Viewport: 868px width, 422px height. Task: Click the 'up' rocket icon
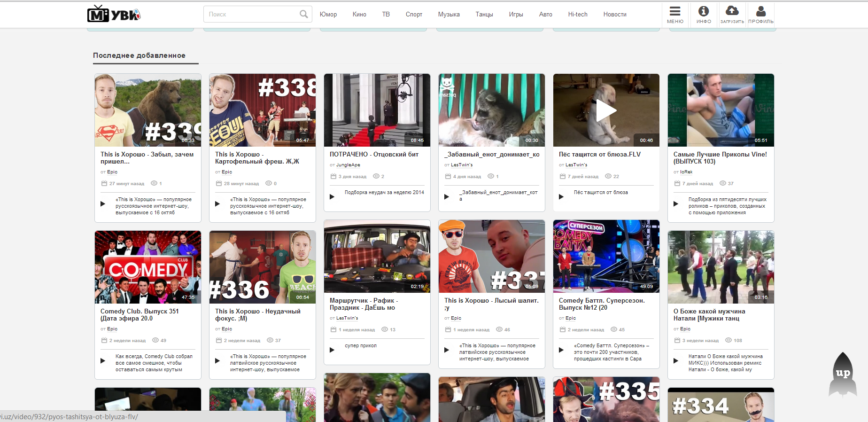(843, 374)
